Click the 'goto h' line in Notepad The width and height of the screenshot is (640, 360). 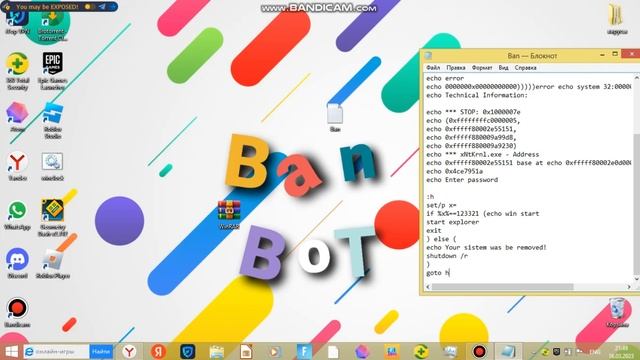(x=438, y=273)
